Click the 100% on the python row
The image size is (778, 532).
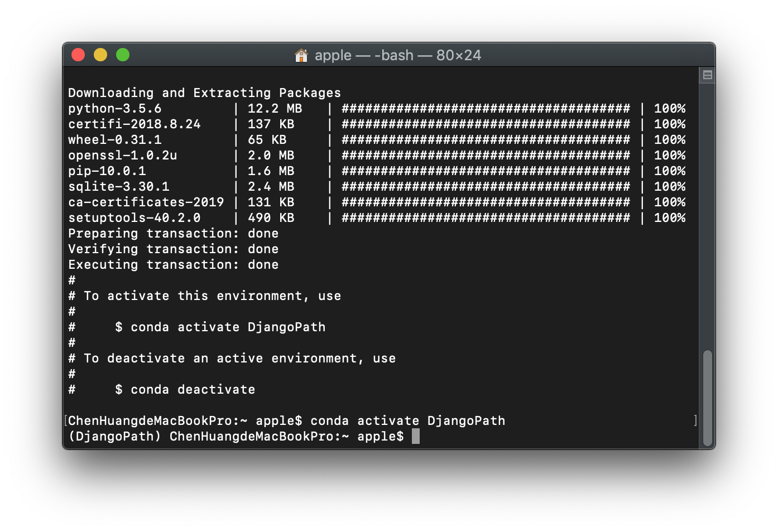click(x=670, y=108)
